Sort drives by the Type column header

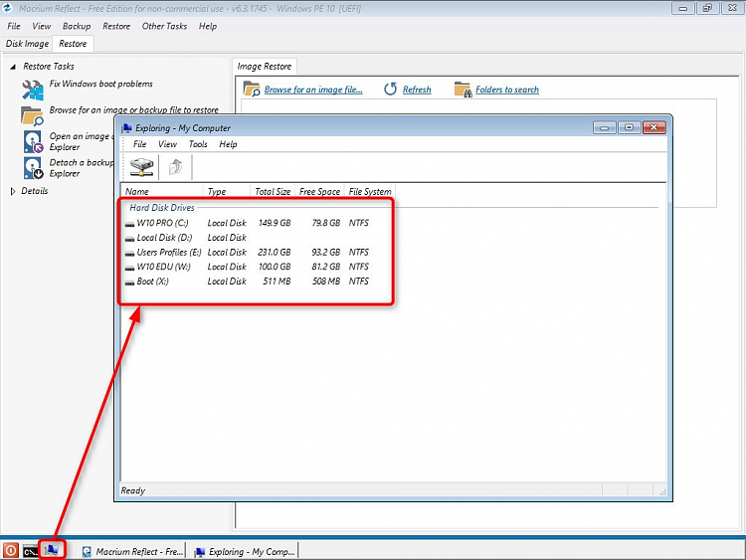pos(227,192)
